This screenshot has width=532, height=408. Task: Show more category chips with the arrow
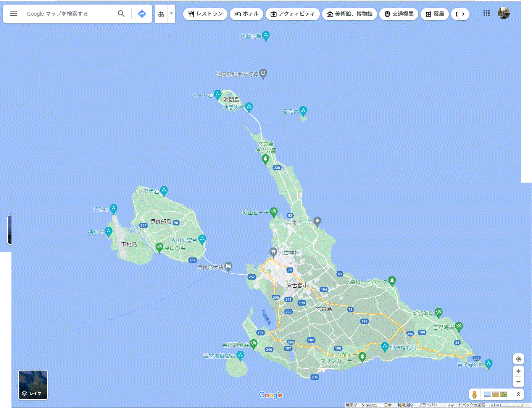click(463, 14)
